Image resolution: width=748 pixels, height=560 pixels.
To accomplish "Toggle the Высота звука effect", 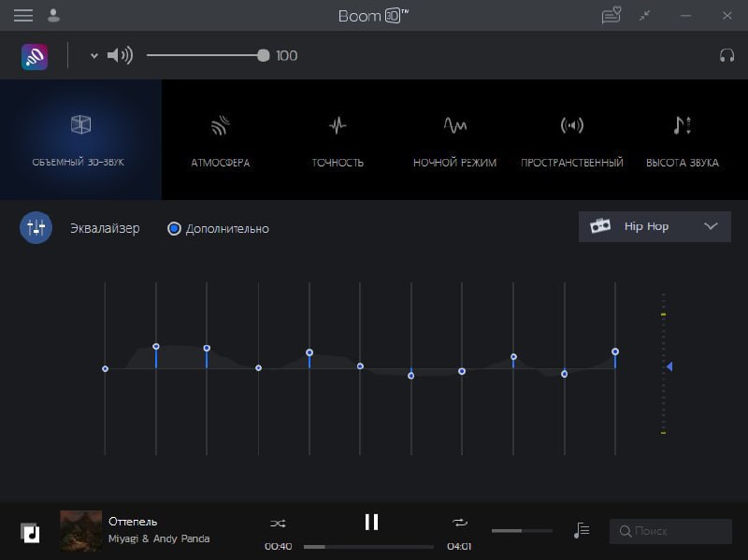I will (x=683, y=139).
